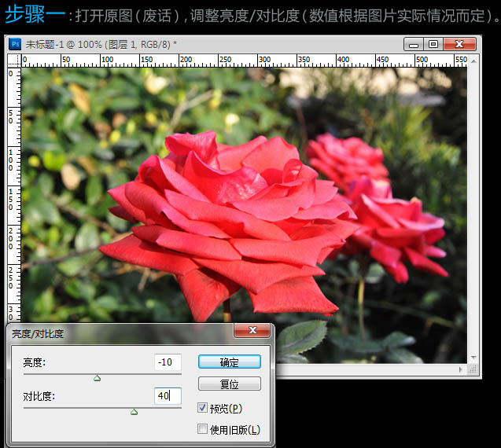Focus the brightness value field showing -10
The image size is (501, 448).
click(168, 362)
